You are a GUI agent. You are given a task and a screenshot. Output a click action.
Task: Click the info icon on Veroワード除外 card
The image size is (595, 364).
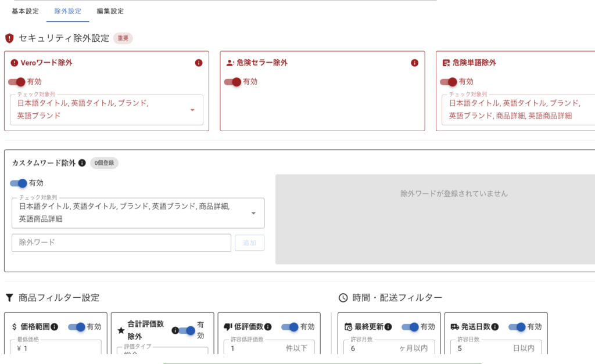click(199, 63)
